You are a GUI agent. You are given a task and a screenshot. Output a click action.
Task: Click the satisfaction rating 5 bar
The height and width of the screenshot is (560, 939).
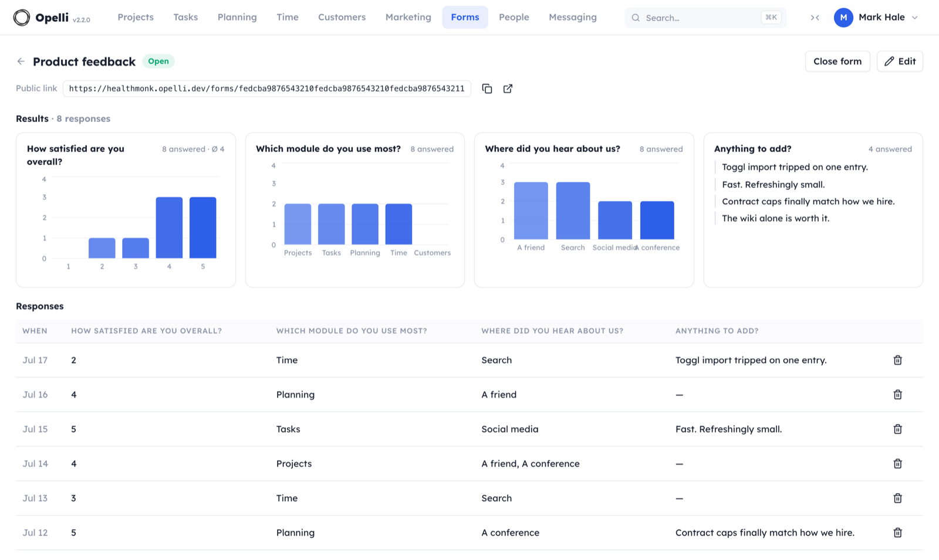(x=203, y=228)
